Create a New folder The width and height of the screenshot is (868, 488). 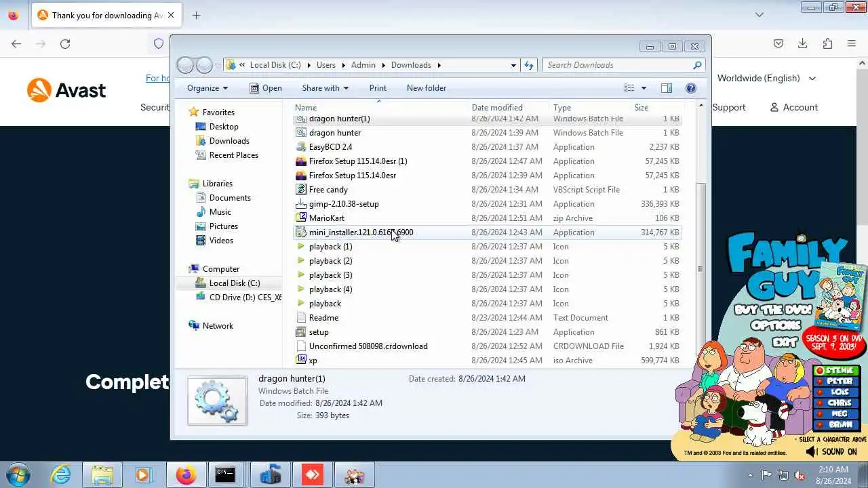pos(427,88)
